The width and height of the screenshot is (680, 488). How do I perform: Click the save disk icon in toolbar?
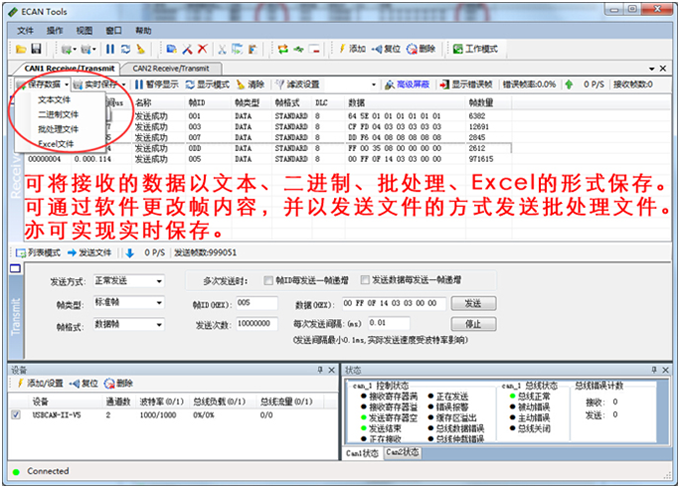click(x=36, y=48)
